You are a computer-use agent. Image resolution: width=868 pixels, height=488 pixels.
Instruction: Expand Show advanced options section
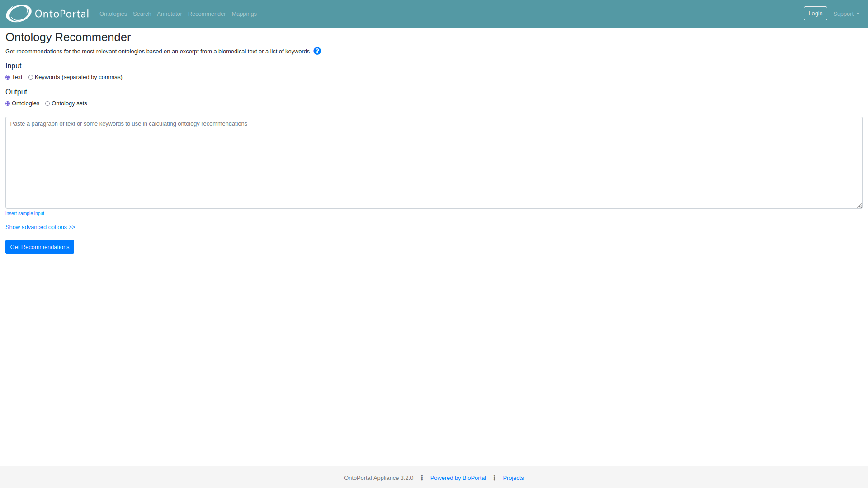click(x=40, y=227)
